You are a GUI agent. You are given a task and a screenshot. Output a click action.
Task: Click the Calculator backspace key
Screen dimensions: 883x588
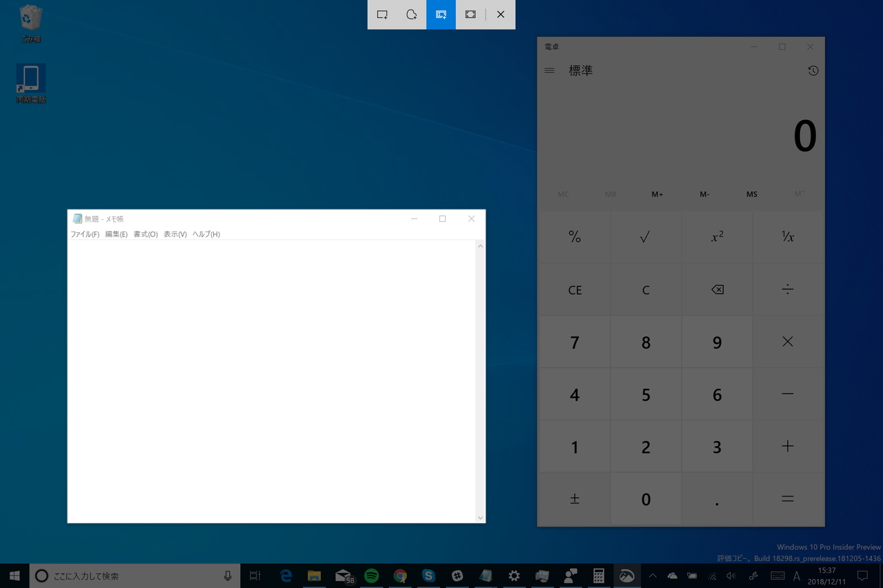click(717, 290)
